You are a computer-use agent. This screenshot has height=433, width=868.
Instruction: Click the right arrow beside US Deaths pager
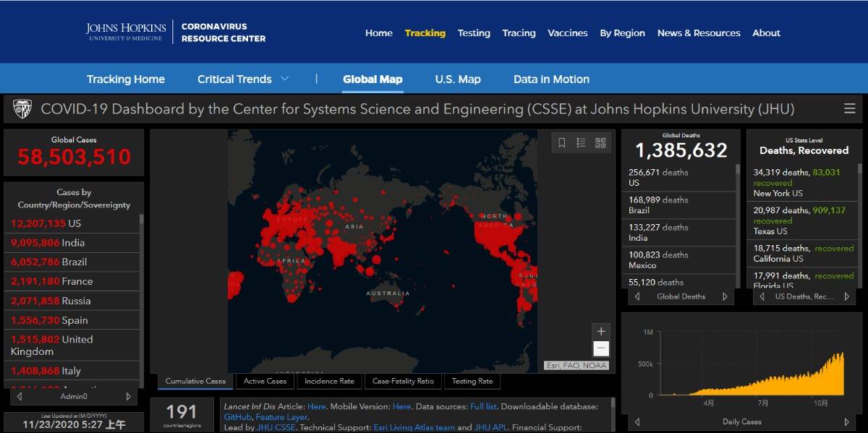point(846,296)
